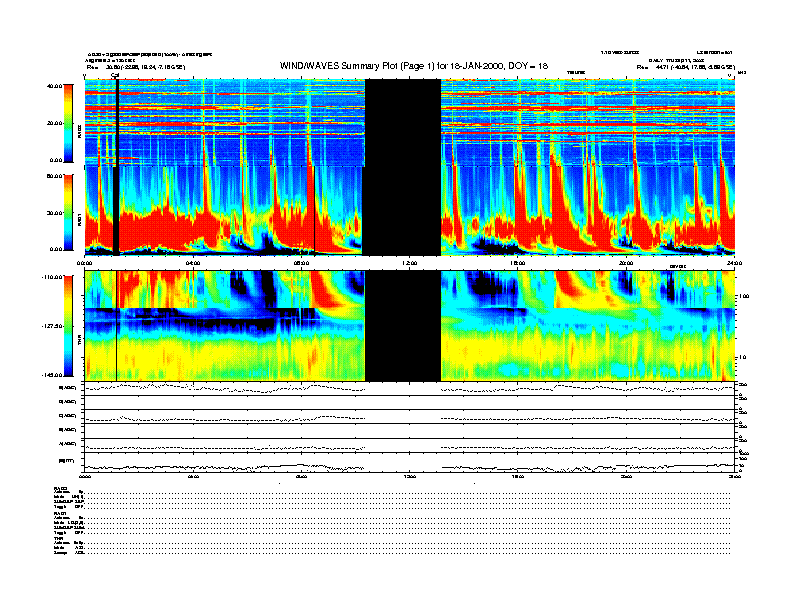Click the 100 frequency label right of TNR panel

[x=743, y=296]
